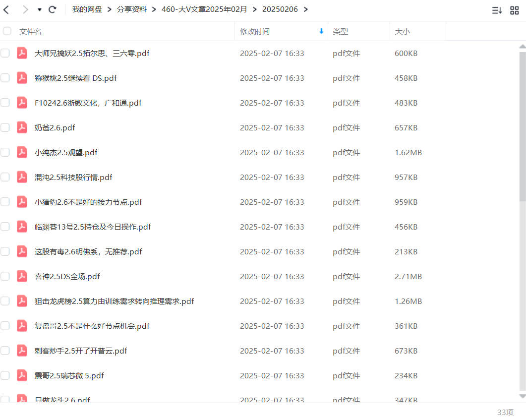Check the box for 混沌2.5科技股行情.pdf

coord(5,177)
